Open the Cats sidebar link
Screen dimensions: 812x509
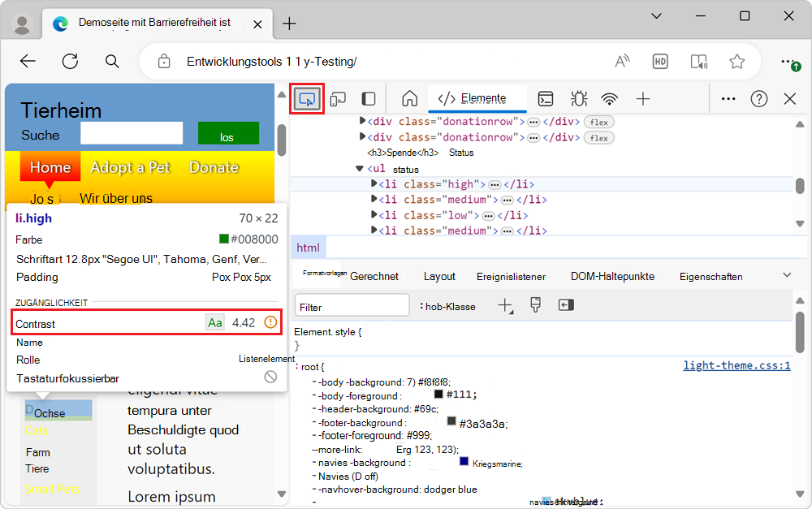click(37, 431)
